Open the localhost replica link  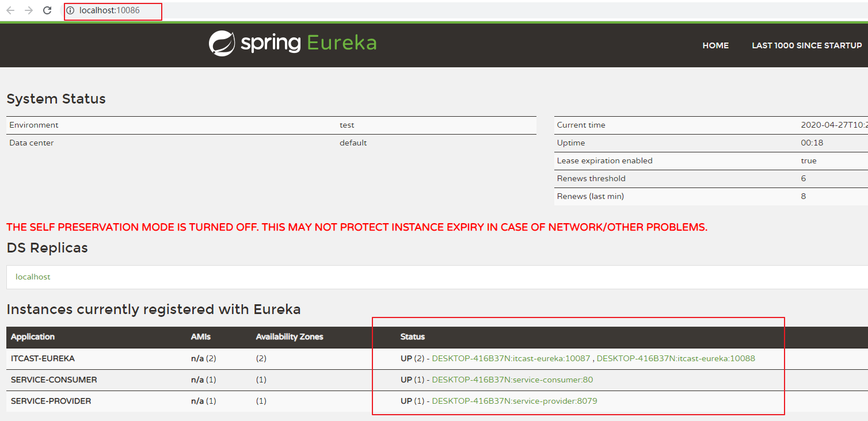click(x=33, y=277)
